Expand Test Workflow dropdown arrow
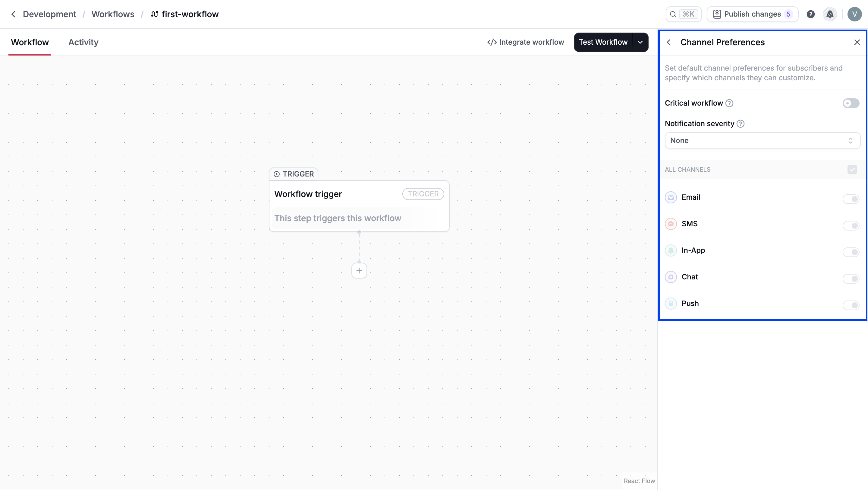This screenshot has height=490, width=868. coord(640,42)
